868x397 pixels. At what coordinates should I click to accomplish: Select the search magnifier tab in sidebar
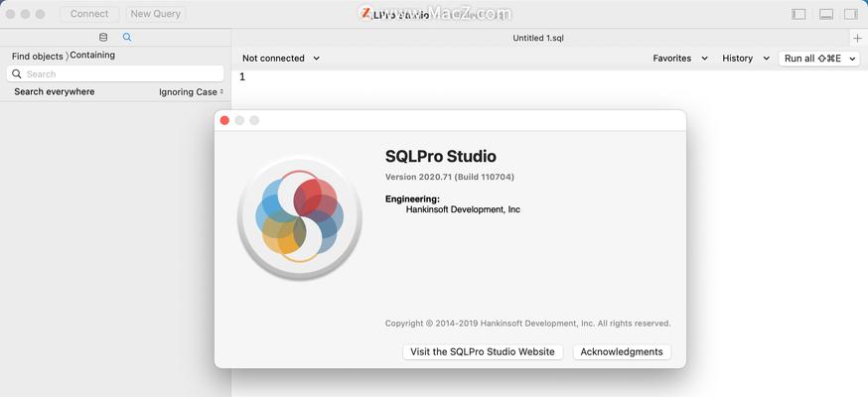[x=127, y=38]
